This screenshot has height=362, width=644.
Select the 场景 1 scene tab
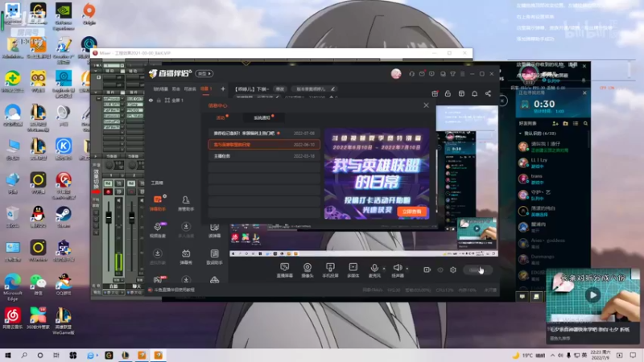206,88
